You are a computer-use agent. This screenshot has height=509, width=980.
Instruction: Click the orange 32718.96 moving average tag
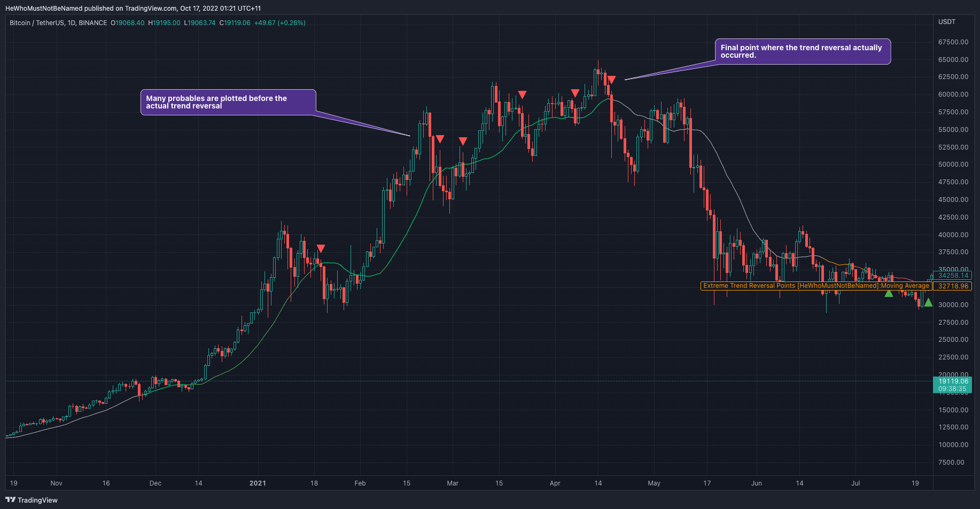pos(952,286)
